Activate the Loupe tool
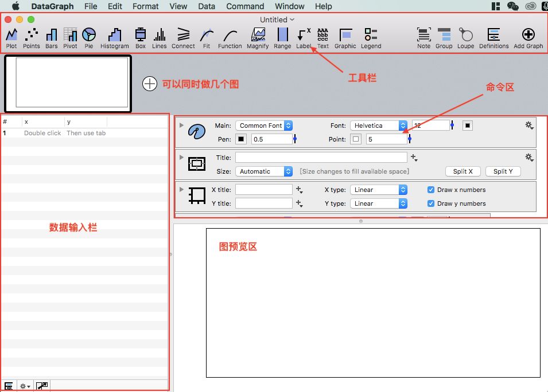Image resolution: width=548 pixels, height=392 pixels. coord(466,38)
